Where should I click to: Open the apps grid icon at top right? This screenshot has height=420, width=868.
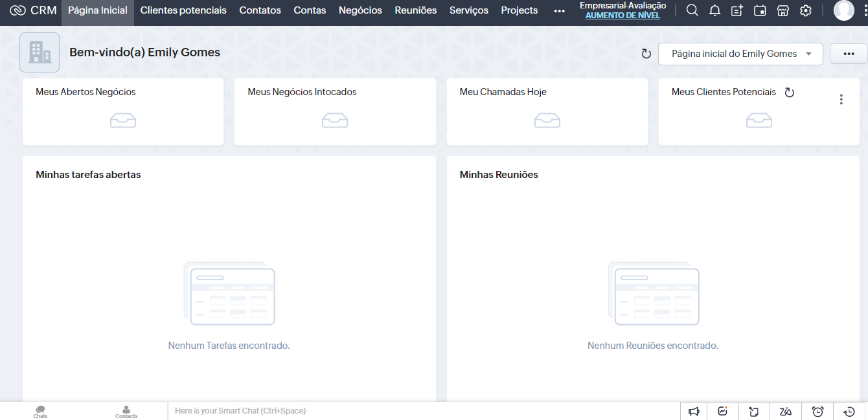click(x=865, y=10)
